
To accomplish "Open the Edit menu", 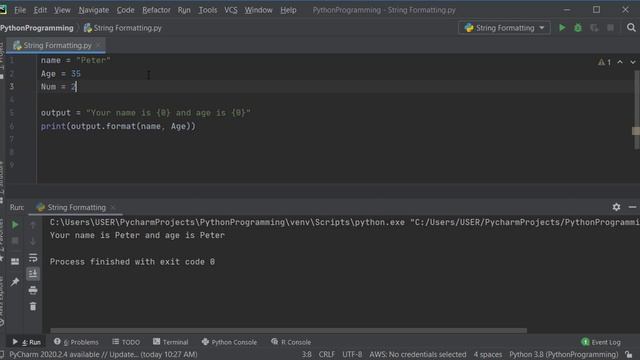I will point(40,10).
